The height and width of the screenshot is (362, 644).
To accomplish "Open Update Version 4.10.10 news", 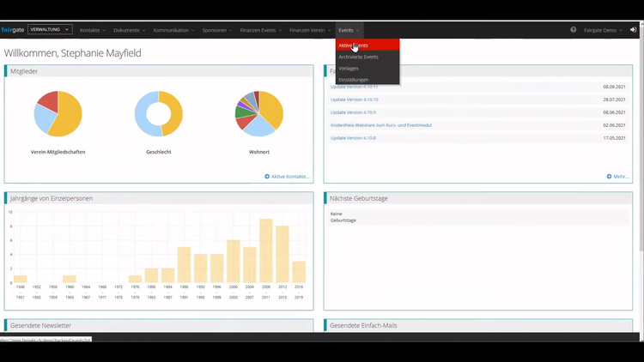I will (x=354, y=100).
